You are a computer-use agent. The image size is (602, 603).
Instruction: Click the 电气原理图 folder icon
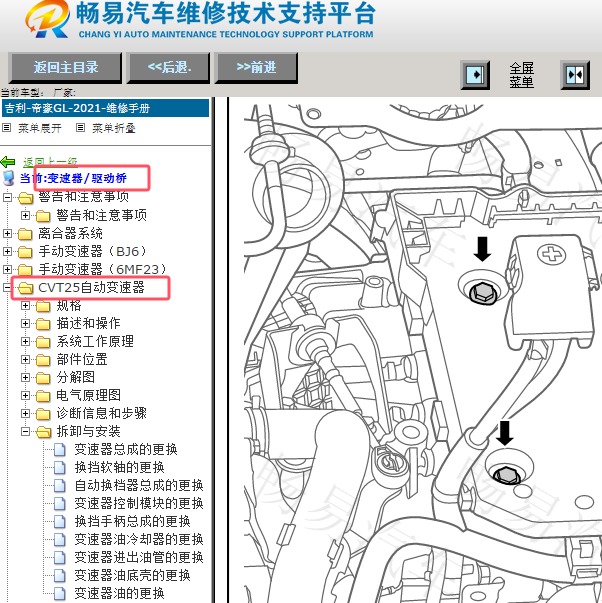coord(43,396)
